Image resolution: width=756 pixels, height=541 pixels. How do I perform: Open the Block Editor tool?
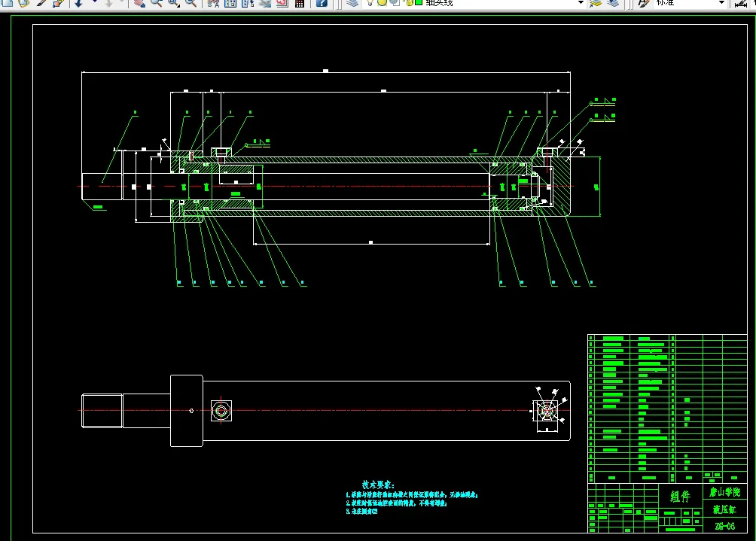[x=58, y=3]
